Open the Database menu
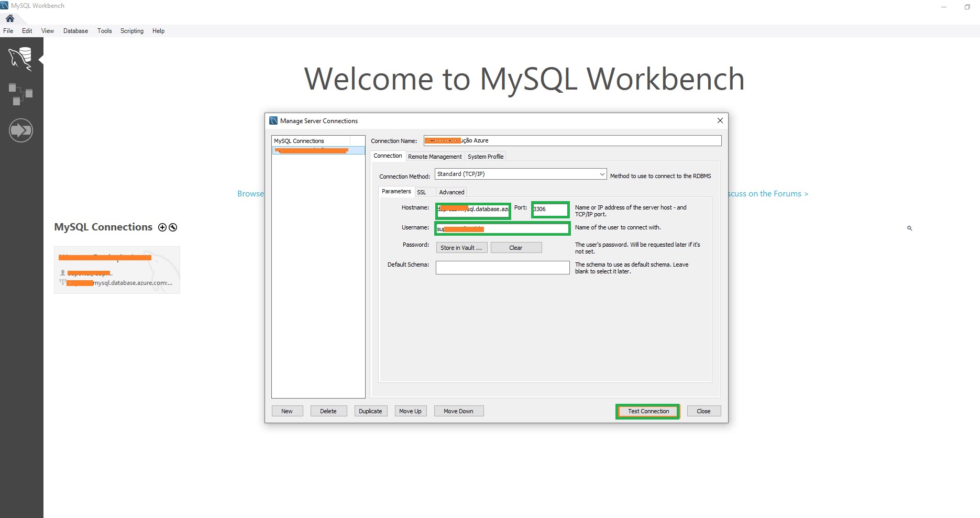Image resolution: width=980 pixels, height=518 pixels. (x=75, y=31)
